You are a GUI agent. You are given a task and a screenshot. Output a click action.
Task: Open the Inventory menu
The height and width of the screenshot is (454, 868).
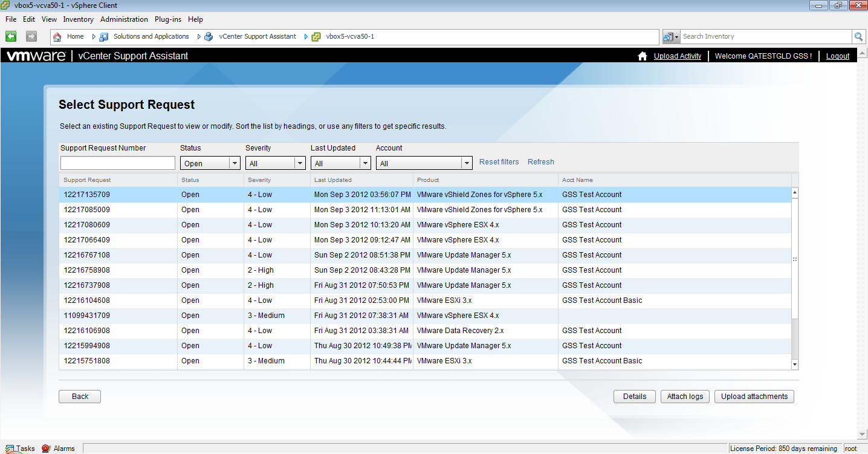(x=79, y=19)
